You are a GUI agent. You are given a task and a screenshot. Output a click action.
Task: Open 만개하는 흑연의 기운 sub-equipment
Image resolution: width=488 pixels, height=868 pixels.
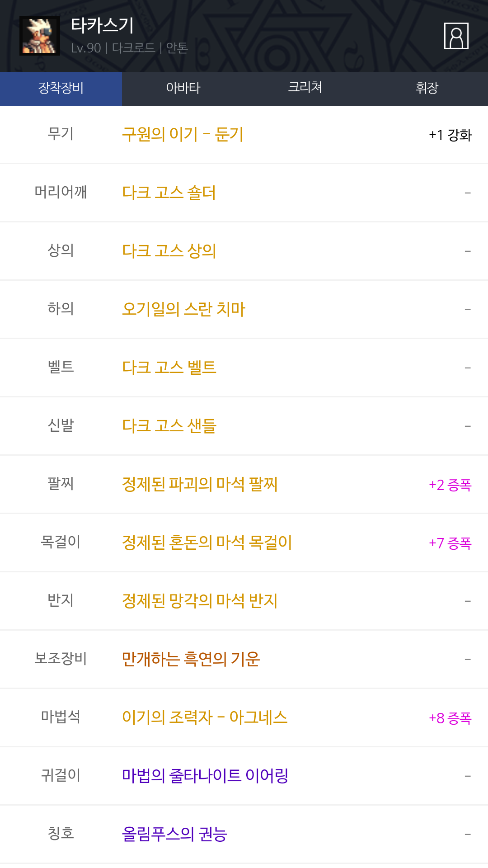191,659
